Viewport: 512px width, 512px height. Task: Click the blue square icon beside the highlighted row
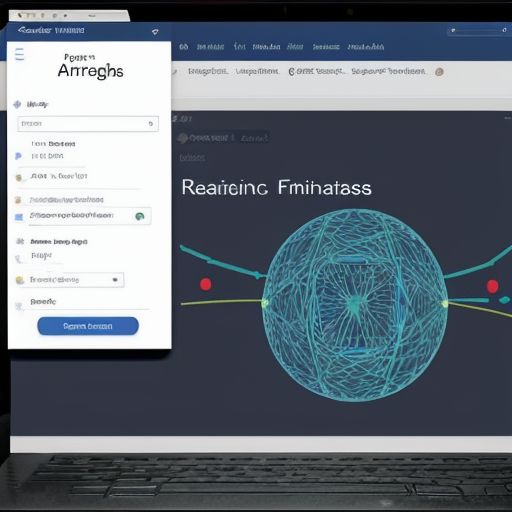tap(19, 217)
